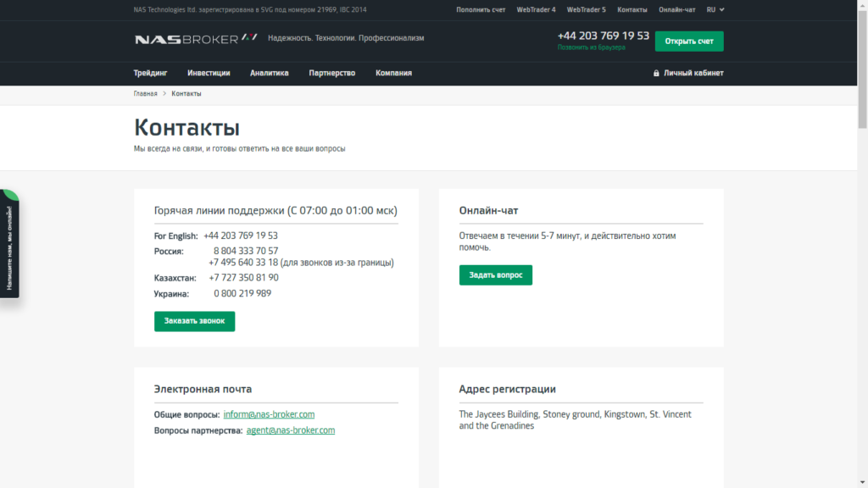Click the For English number in hotline card
This screenshot has height=488, width=868.
(241, 236)
